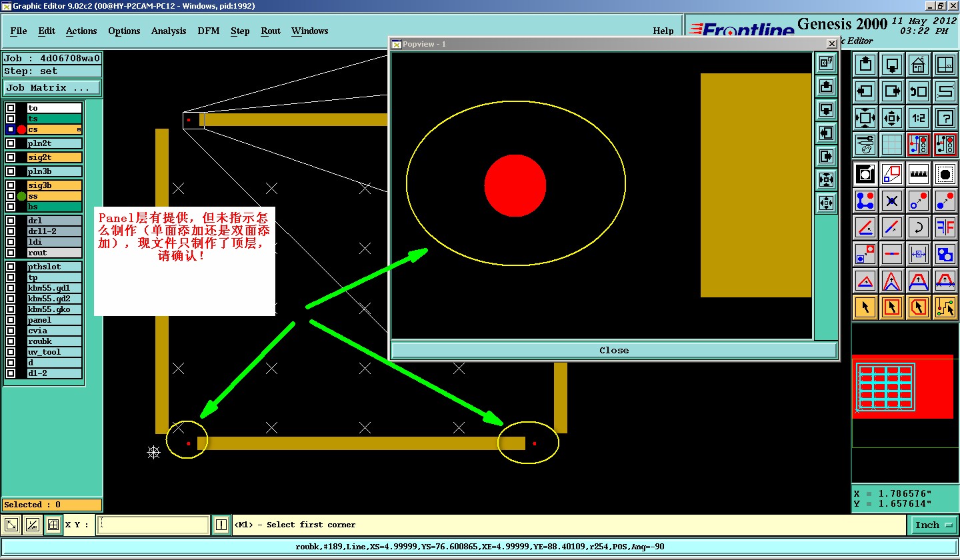Click inside the X Y coordinate input field

click(153, 525)
